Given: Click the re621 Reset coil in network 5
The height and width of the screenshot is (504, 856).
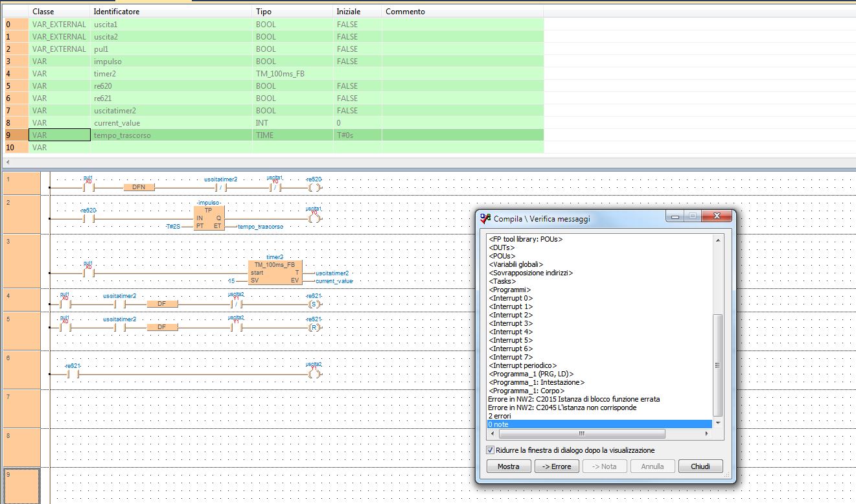Looking at the screenshot, I should click(x=314, y=327).
